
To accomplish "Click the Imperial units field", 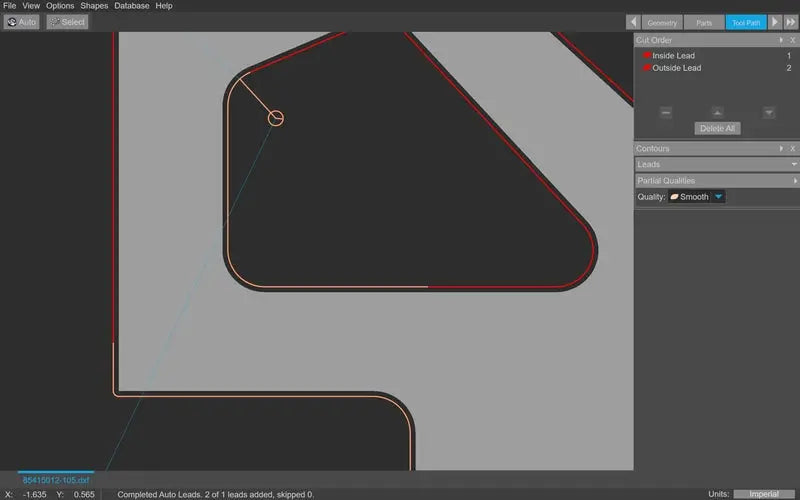I will (764, 494).
